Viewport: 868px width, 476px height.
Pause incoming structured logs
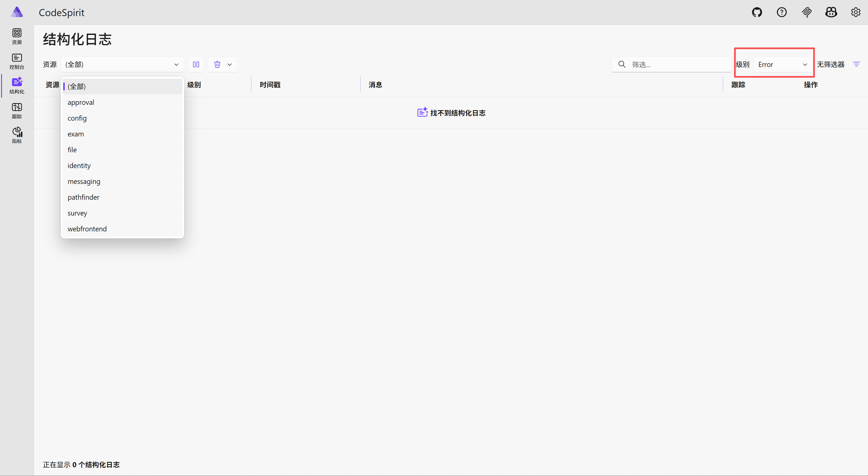196,64
